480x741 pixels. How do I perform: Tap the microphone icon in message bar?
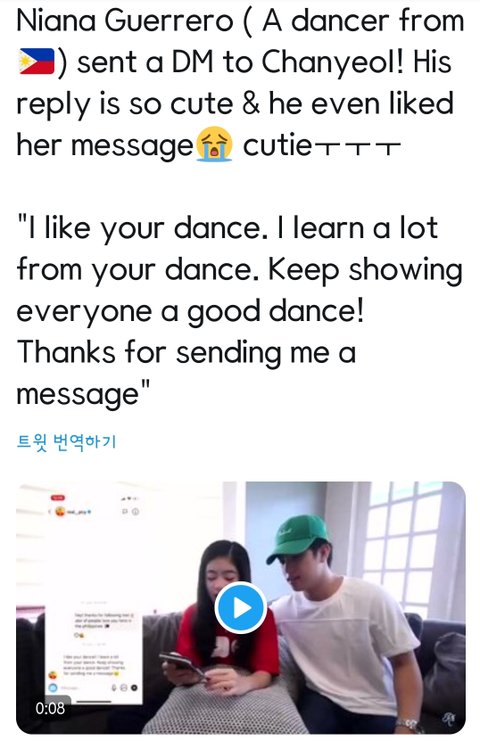click(114, 688)
